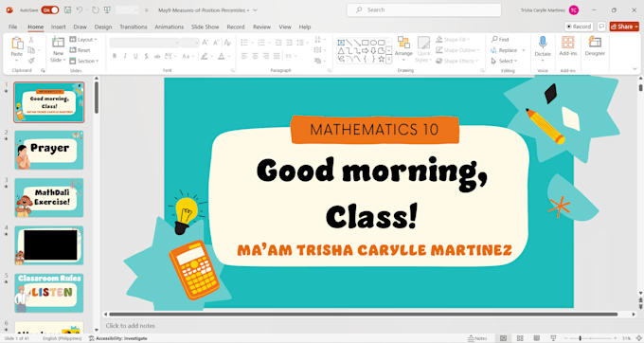Open the Change Case Aa dropdown
Image resolution: width=644 pixels, height=343 pixels.
[188, 56]
